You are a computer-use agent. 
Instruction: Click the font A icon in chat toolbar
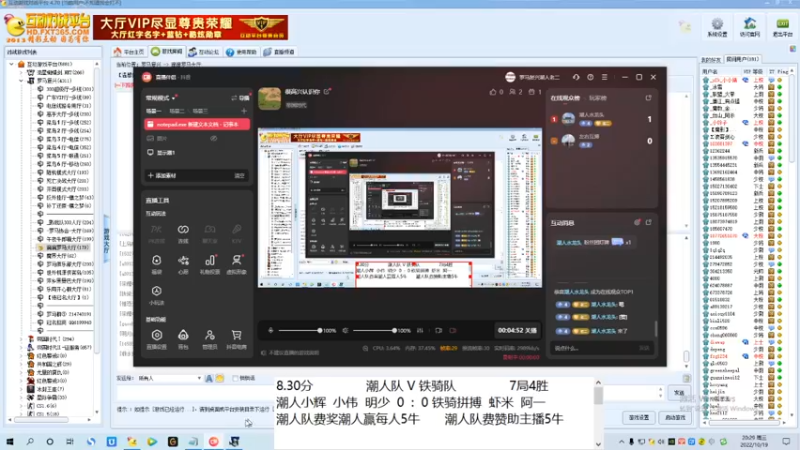tap(209, 379)
